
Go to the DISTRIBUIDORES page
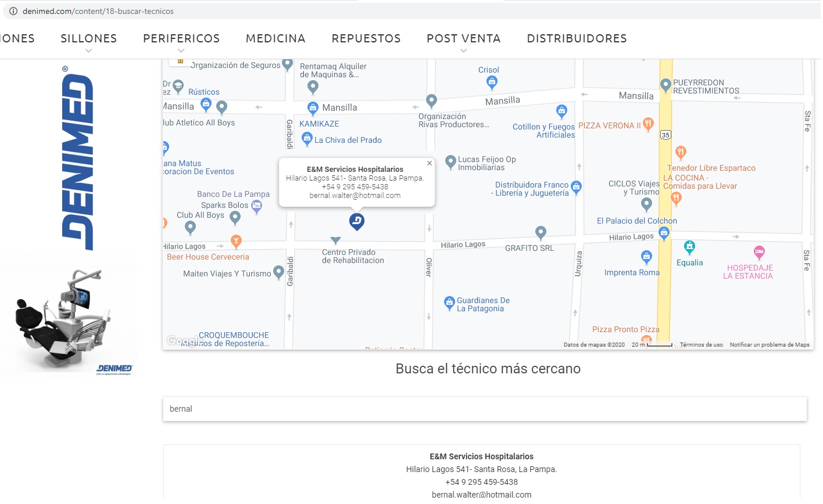point(577,38)
